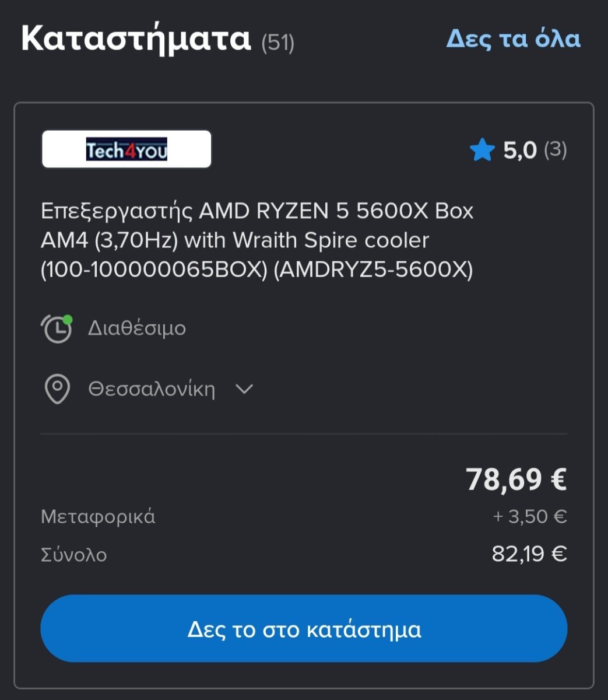Click the Διαθέσιμο availability label

point(137,328)
